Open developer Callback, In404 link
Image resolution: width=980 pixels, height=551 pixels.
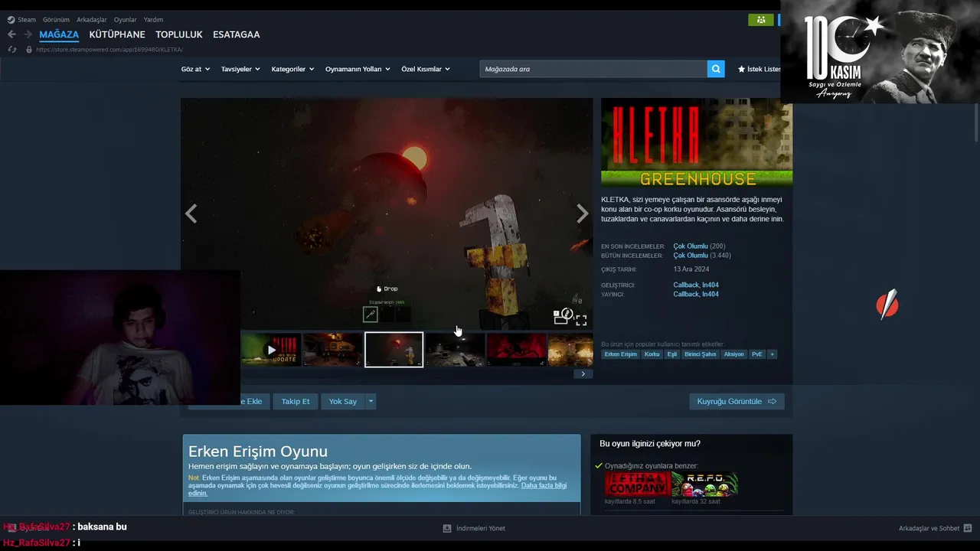click(696, 285)
